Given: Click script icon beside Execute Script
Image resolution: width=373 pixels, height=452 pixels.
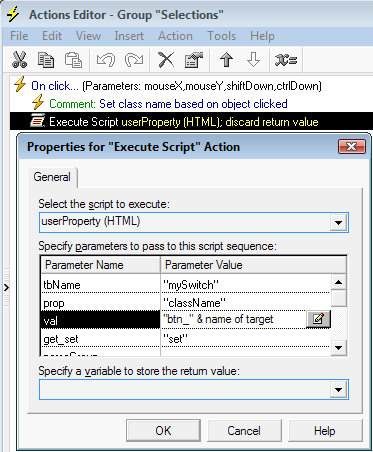Looking at the screenshot, I should click(37, 121).
